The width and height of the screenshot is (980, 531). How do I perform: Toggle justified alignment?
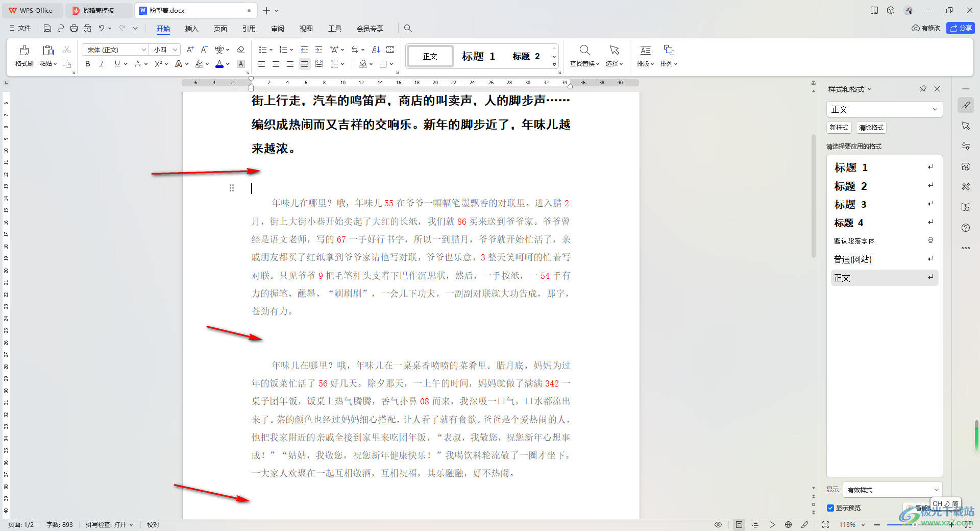pyautogui.click(x=304, y=64)
